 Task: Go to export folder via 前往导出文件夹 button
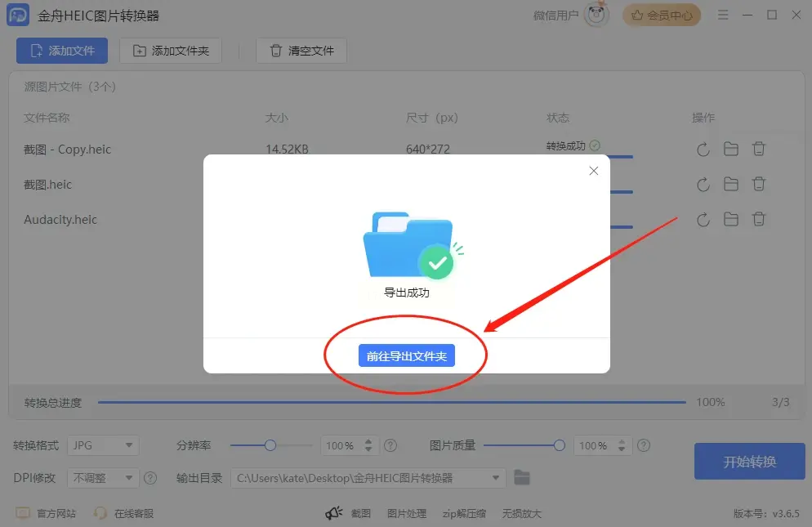[x=407, y=355]
